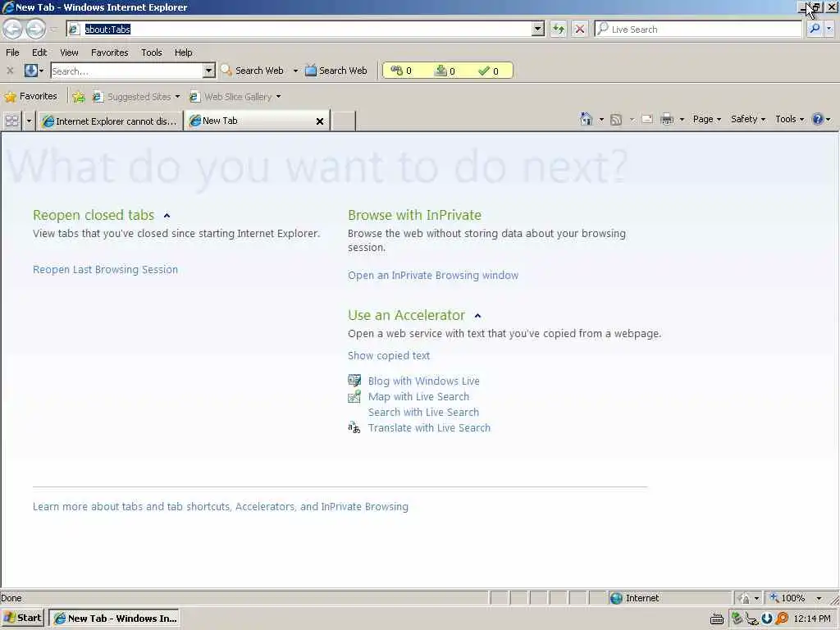Image resolution: width=840 pixels, height=630 pixels.
Task: Expand the Web Slice Gallery dropdown
Action: point(278,97)
